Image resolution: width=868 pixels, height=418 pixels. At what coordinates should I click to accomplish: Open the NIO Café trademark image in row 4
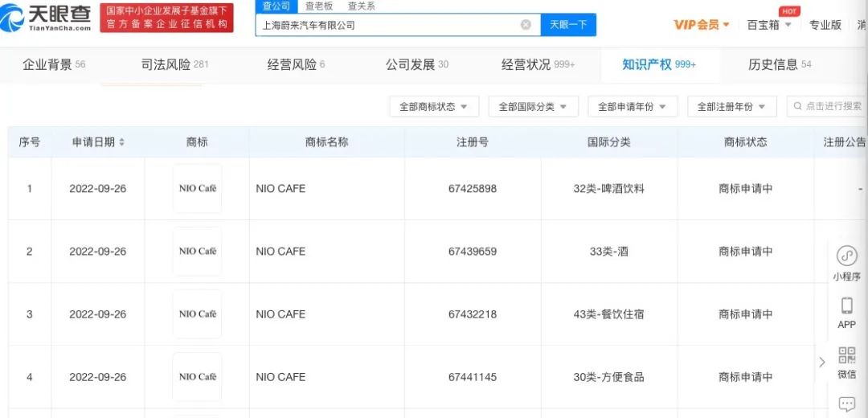[197, 377]
